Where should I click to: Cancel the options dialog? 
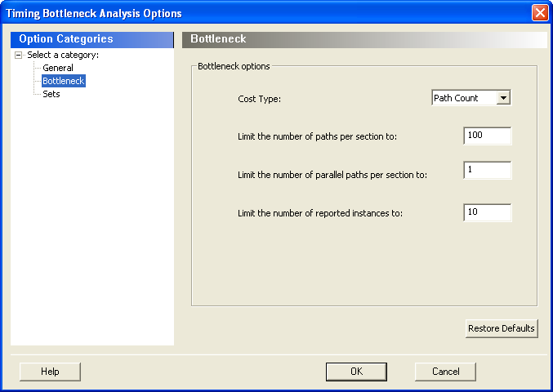pyautogui.click(x=445, y=372)
